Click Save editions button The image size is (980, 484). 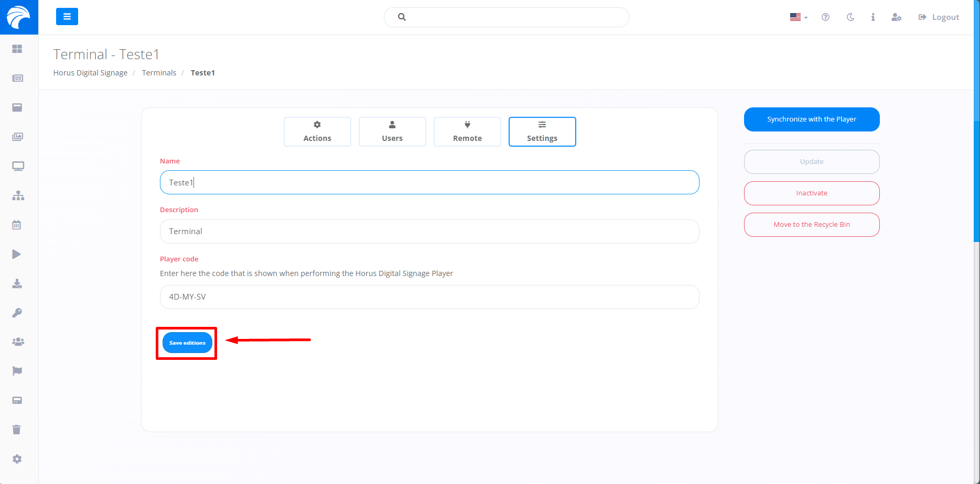point(187,343)
